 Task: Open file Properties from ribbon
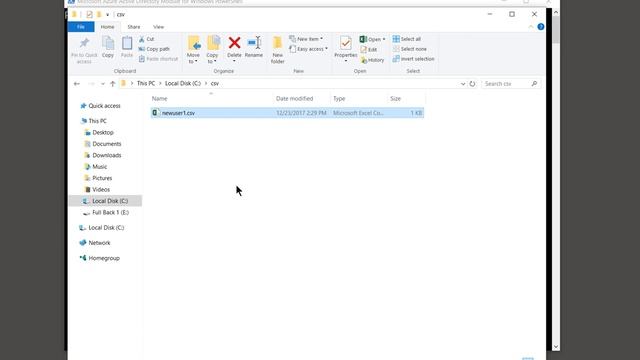coord(346,49)
